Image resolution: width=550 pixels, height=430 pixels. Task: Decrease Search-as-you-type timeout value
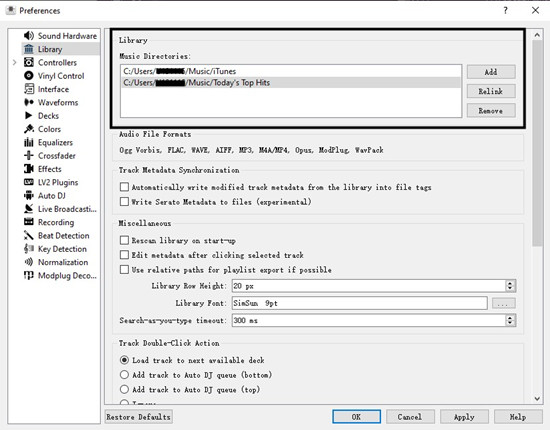point(510,323)
